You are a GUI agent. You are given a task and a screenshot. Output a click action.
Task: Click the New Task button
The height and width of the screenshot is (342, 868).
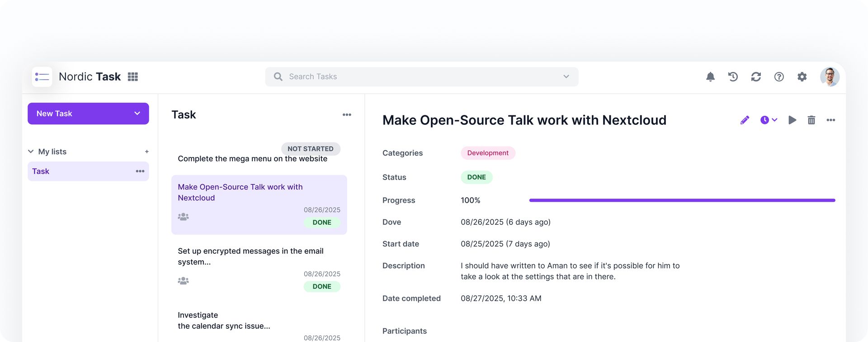pos(88,114)
